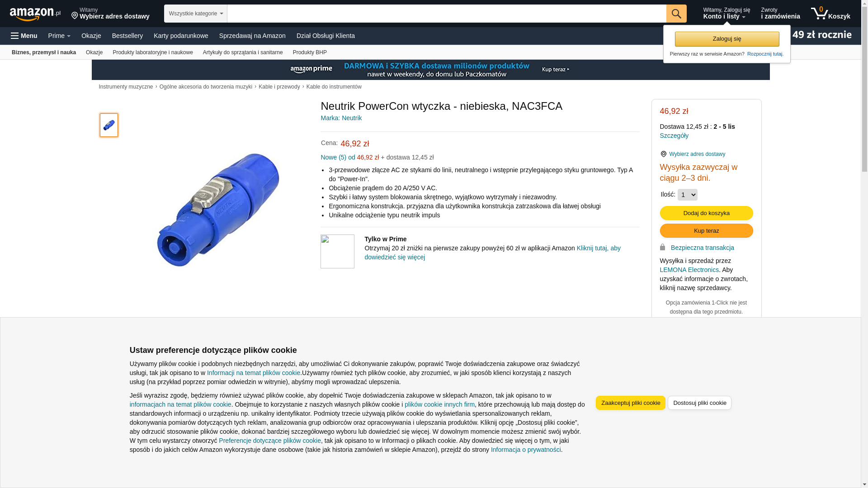Open the quantity Ilość dropdown
The image size is (868, 488).
(x=688, y=195)
